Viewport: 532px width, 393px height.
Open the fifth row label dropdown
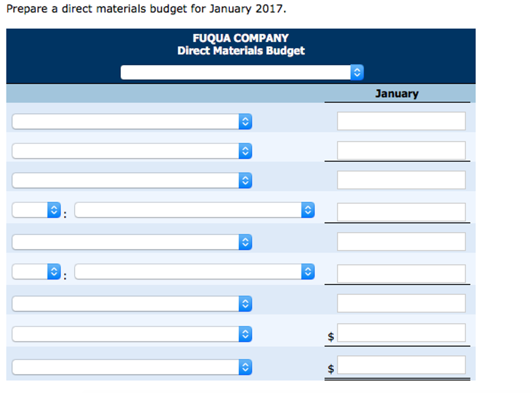pos(132,242)
